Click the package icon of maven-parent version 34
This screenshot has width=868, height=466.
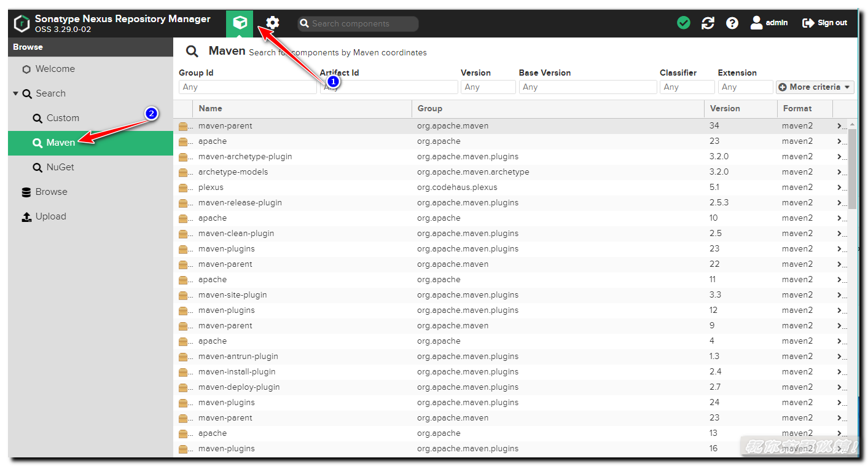tap(183, 126)
